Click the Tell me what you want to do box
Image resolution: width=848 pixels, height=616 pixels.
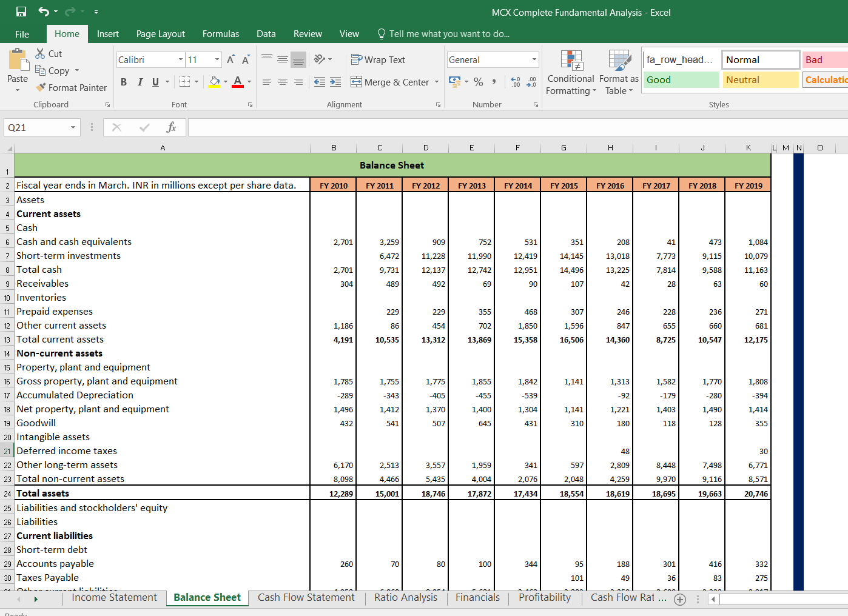tap(443, 34)
